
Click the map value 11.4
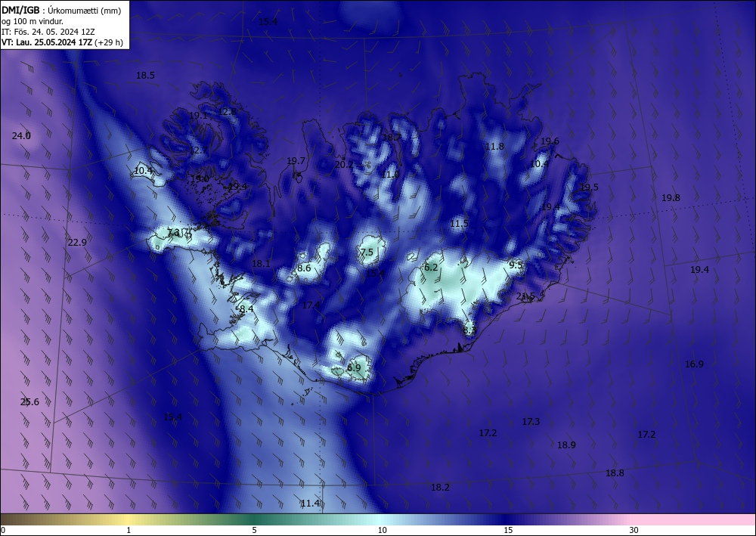tap(310, 503)
